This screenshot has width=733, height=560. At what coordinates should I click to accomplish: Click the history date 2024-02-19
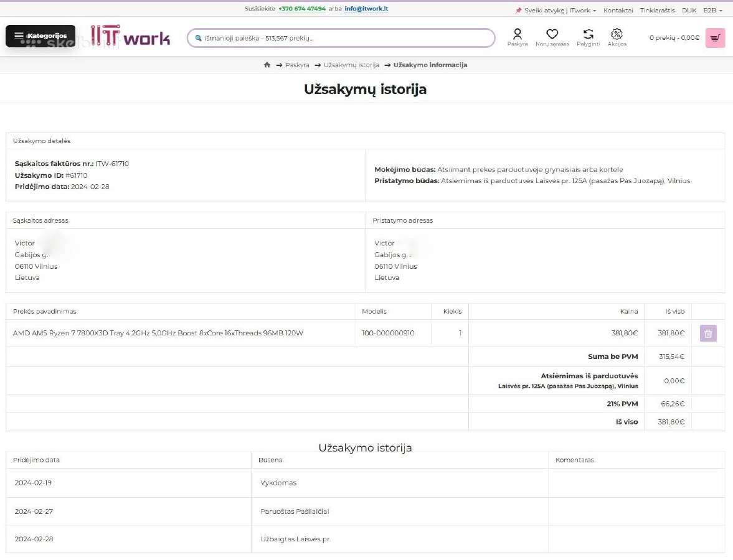coord(33,483)
